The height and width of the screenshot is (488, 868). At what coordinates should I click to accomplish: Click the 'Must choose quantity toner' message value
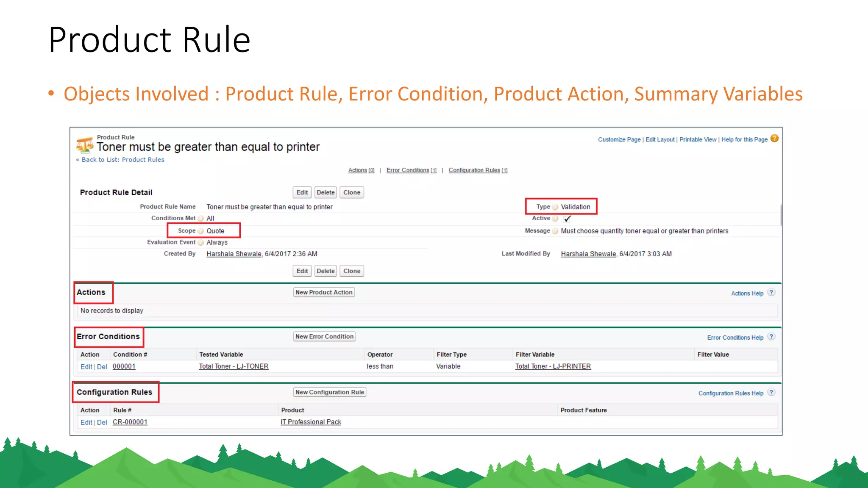[x=644, y=231]
